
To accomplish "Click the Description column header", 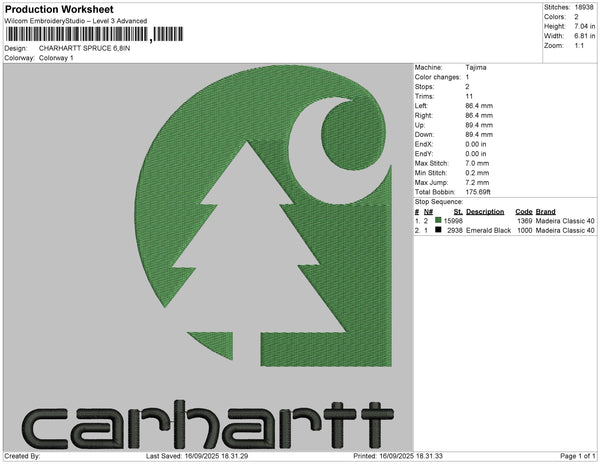I will (x=485, y=212).
